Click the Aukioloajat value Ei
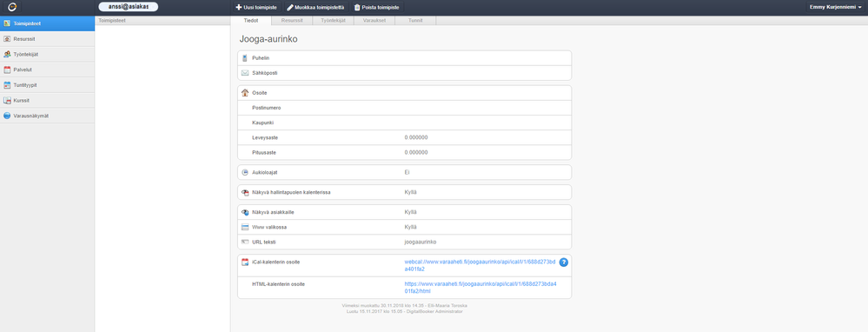Screen dimensions: 868x332 407,172
